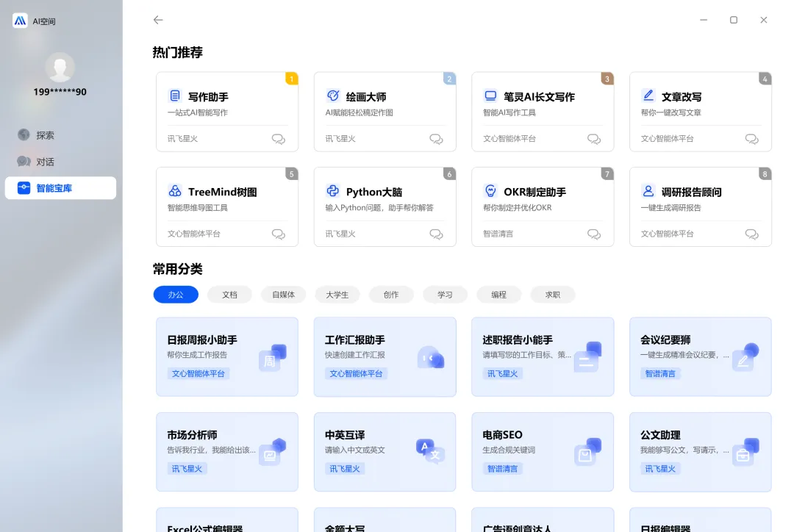Open the 述职报告小能手 card title
Viewport: 794px width, 532px height.
pos(518,339)
